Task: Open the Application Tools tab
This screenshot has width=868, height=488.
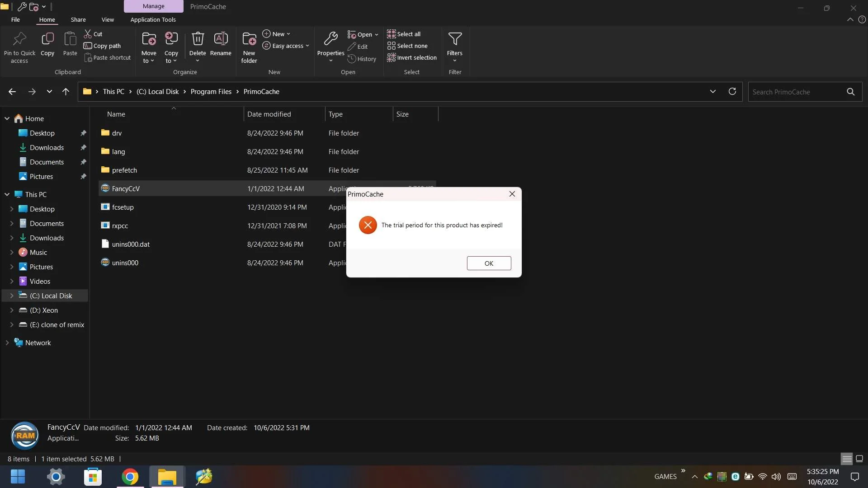Action: 153,19
